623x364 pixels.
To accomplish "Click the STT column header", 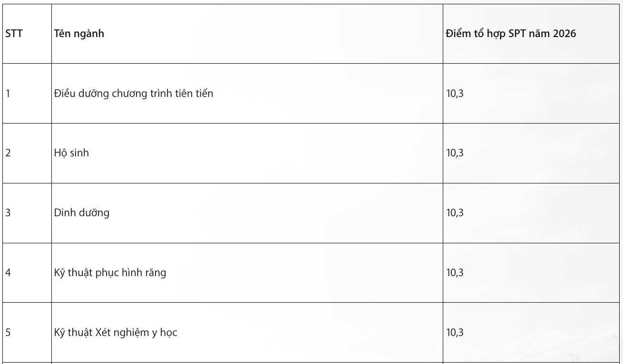I will [x=14, y=34].
